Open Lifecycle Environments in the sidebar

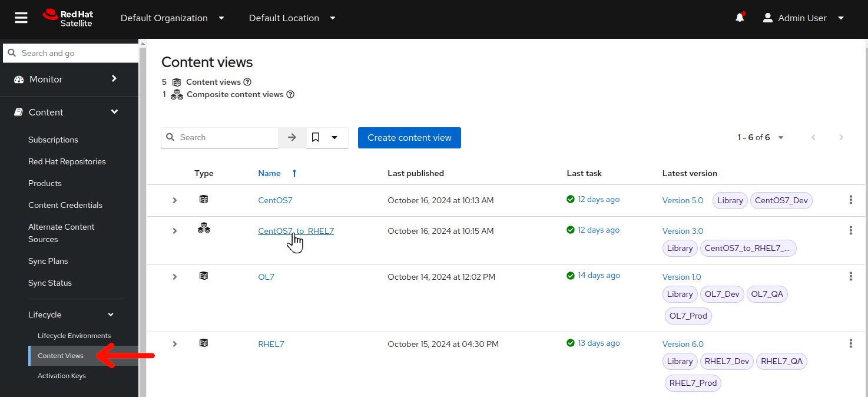coord(74,336)
